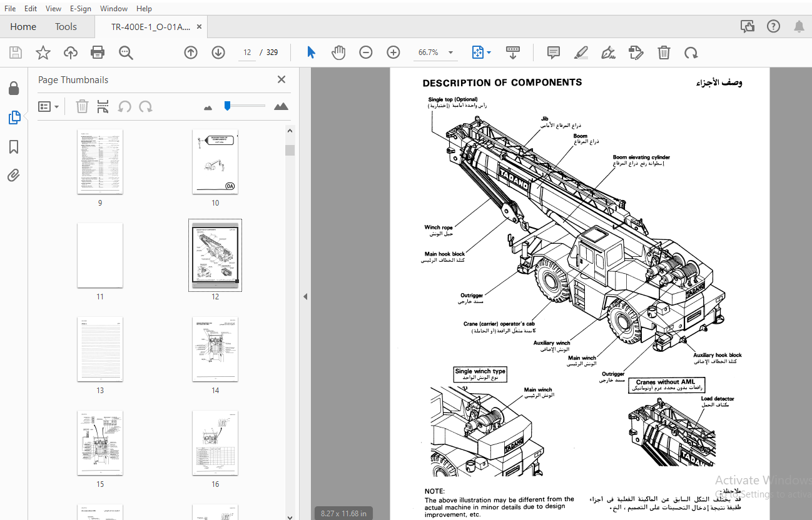Enlarge thumbnail size large mountains icon
812x520 pixels.
[x=282, y=106]
